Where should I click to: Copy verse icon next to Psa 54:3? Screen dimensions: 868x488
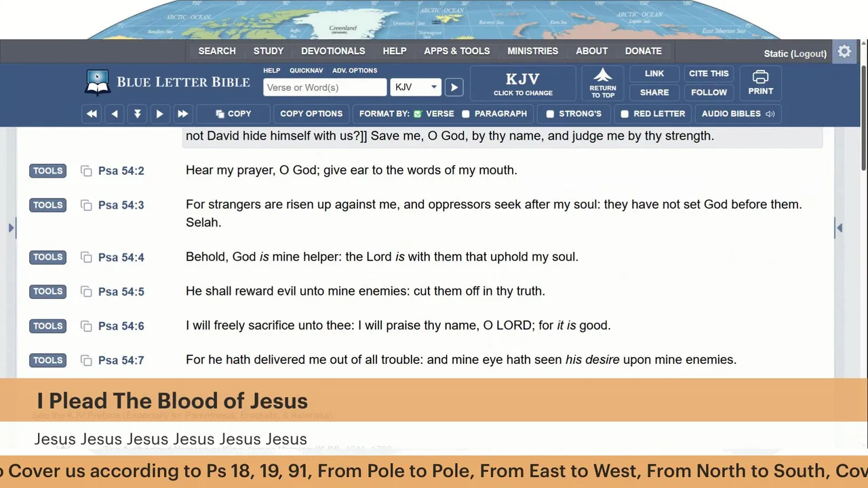pos(86,205)
